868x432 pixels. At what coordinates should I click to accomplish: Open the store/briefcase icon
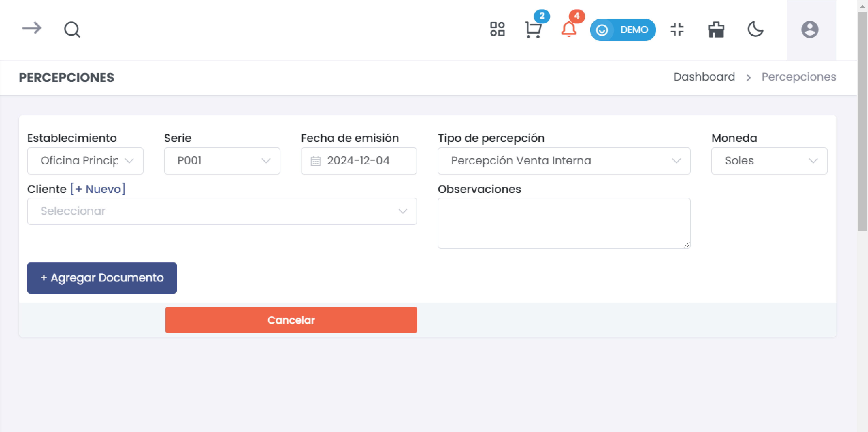[x=716, y=30]
